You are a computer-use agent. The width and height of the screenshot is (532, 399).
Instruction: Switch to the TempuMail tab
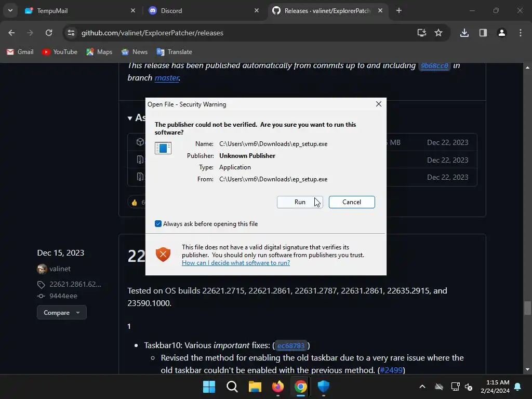[81, 10]
